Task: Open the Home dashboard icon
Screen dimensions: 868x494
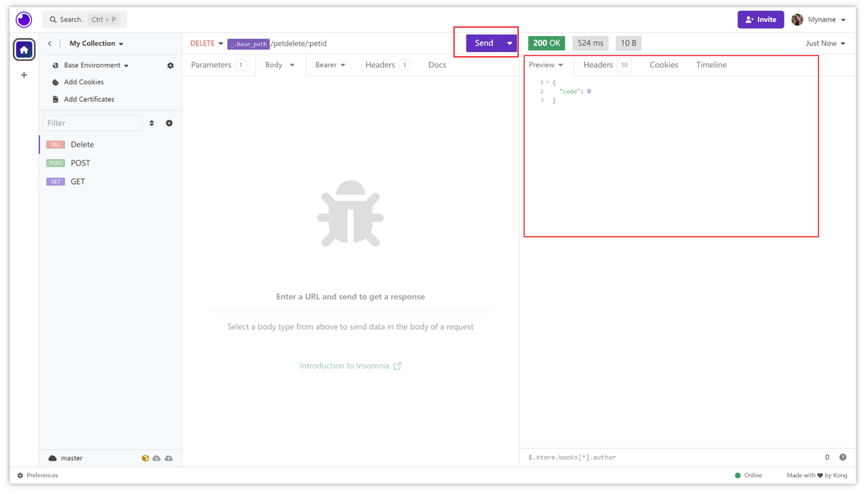Action: pyautogui.click(x=24, y=50)
